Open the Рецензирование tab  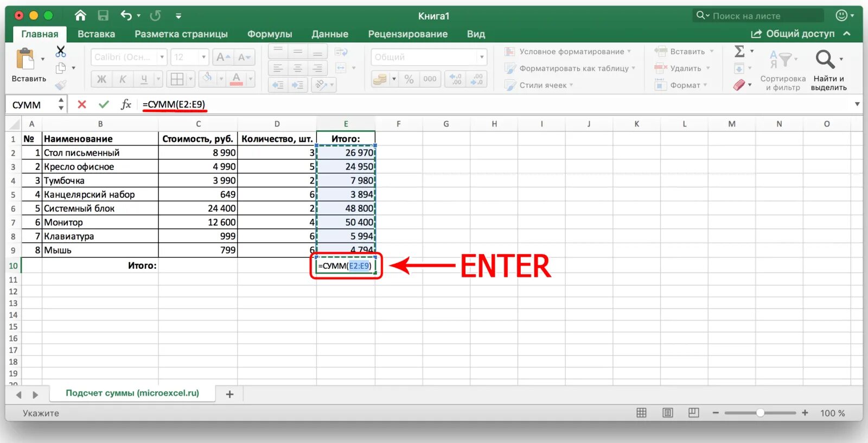click(408, 34)
